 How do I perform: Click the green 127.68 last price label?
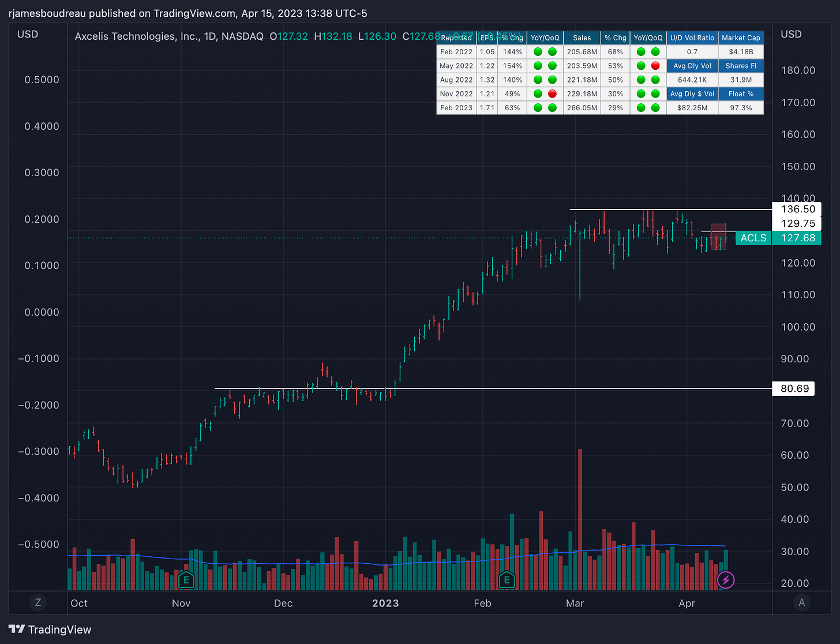pos(797,238)
